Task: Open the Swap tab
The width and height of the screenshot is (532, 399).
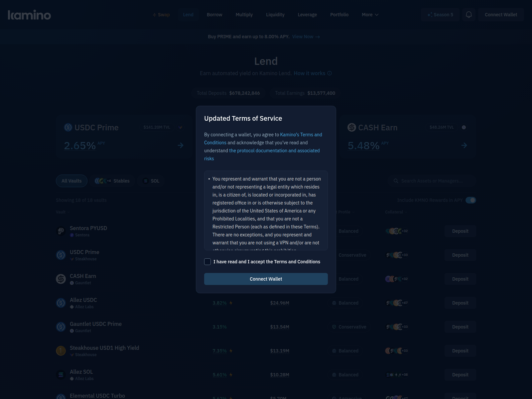Action: (x=161, y=15)
